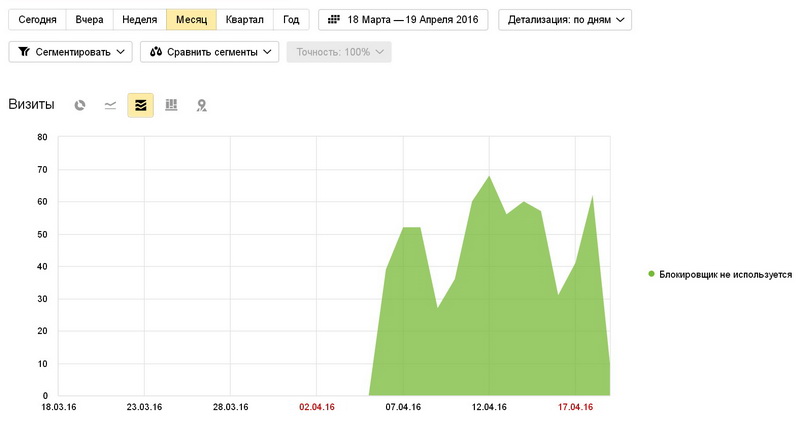Switch to pie chart view
The height and width of the screenshot is (421, 800).
[x=80, y=105]
